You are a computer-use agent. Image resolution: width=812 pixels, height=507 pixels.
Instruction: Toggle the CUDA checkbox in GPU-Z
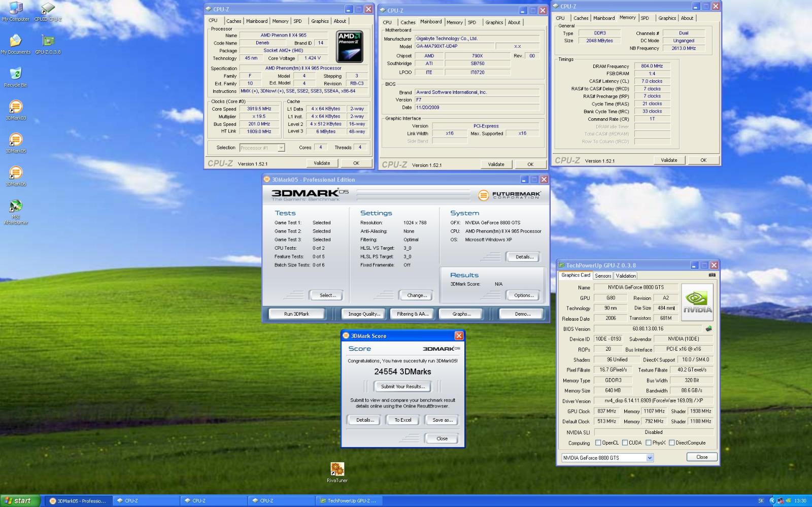[x=625, y=443]
